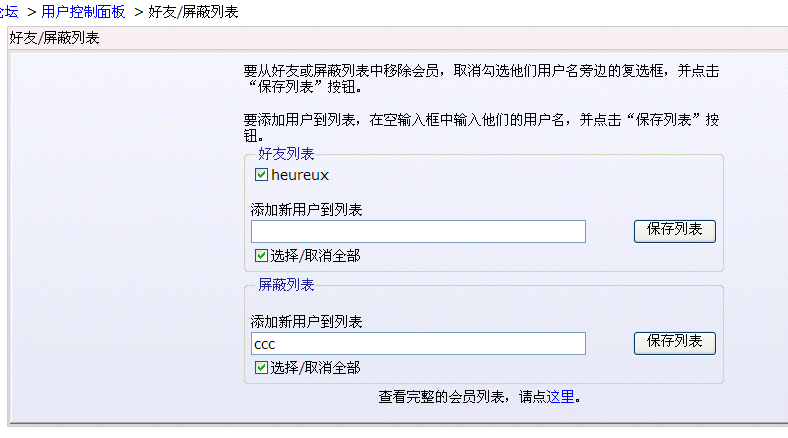Click the 查看完整的会员列表 sentence text

(462, 397)
